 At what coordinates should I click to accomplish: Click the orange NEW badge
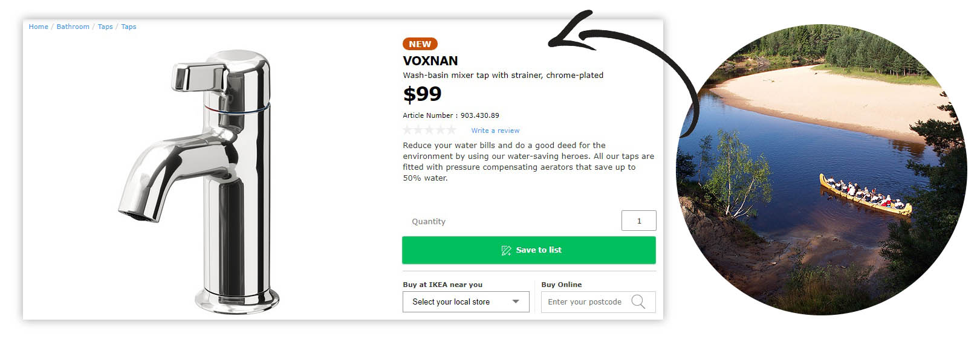pos(420,44)
